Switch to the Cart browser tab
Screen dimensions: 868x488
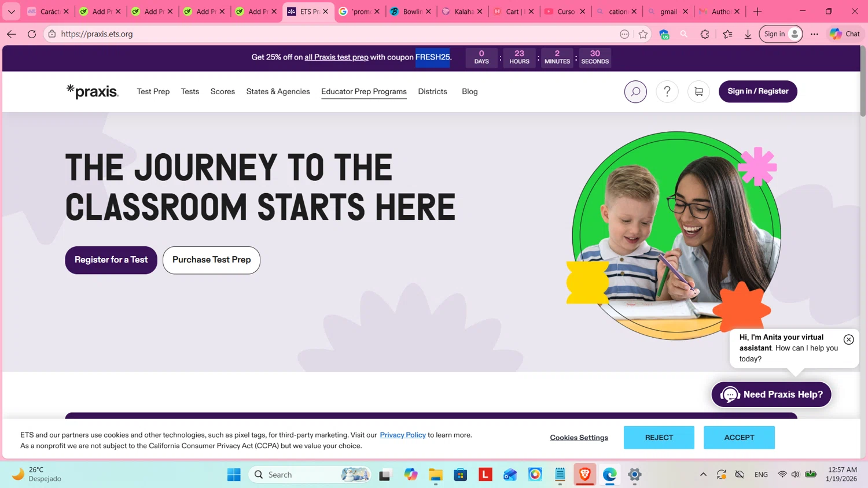[x=513, y=12]
